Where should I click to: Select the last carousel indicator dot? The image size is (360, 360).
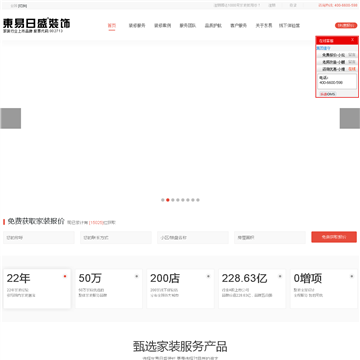click(x=198, y=200)
